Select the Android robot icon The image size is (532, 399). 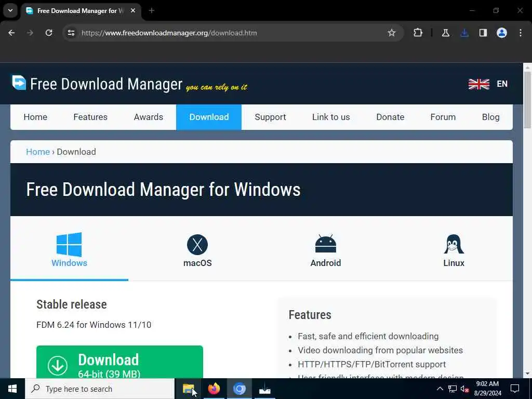click(x=326, y=244)
